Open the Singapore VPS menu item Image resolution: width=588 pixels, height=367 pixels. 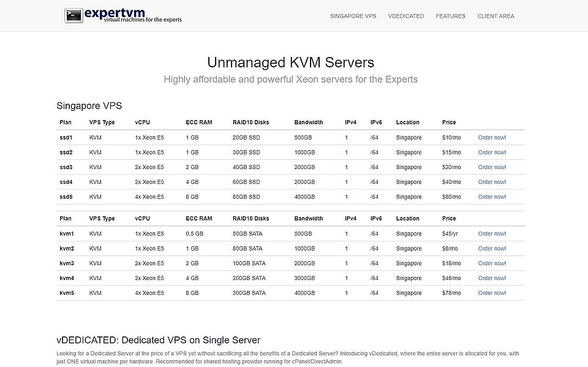click(353, 16)
